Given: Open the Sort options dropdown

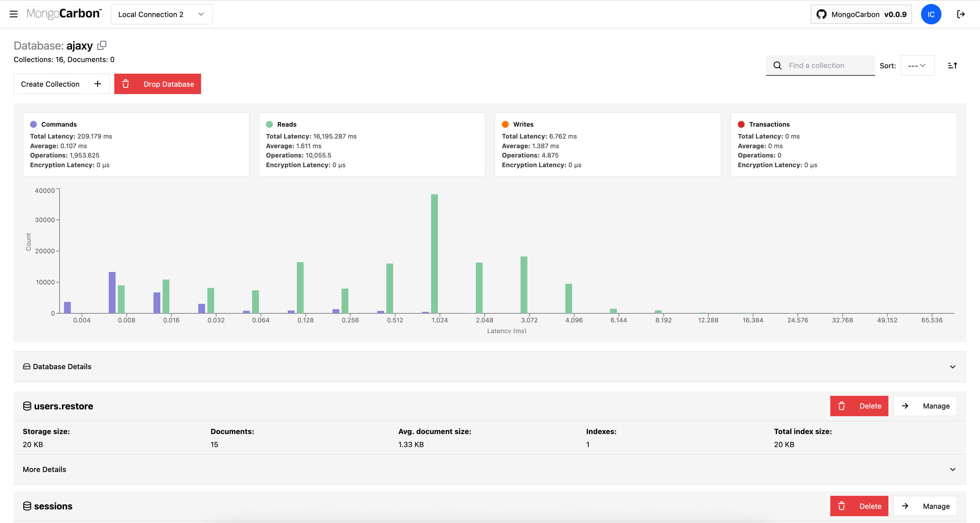Looking at the screenshot, I should point(917,65).
